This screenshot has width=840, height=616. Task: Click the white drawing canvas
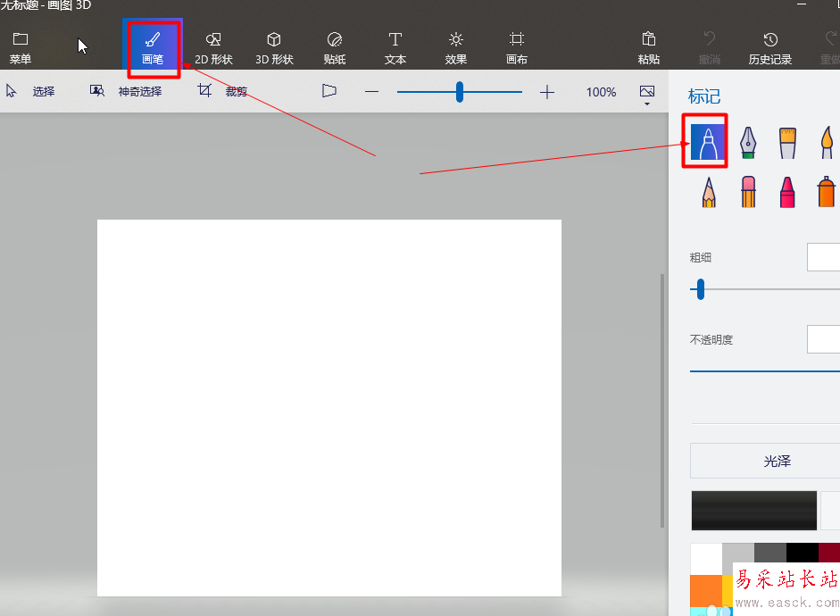coord(329,408)
